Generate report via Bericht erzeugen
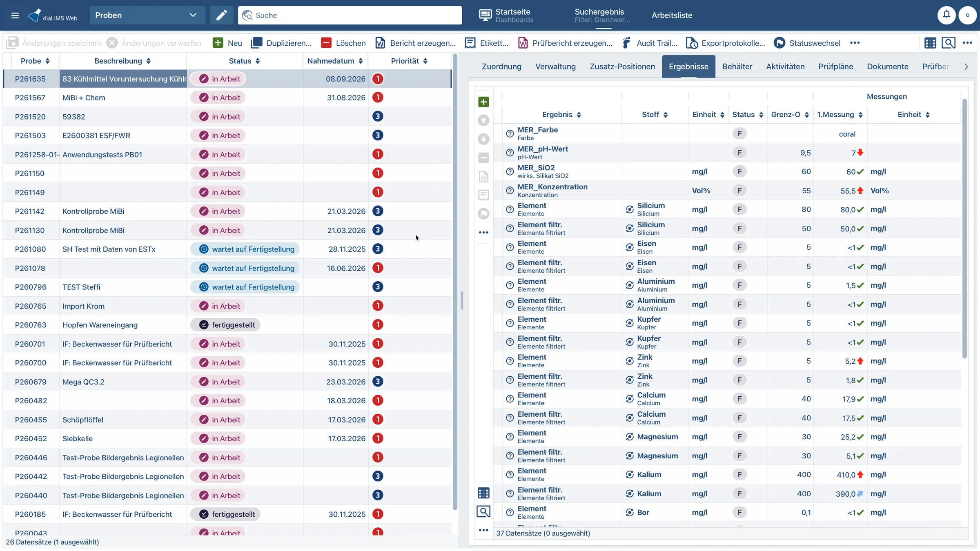 [415, 43]
